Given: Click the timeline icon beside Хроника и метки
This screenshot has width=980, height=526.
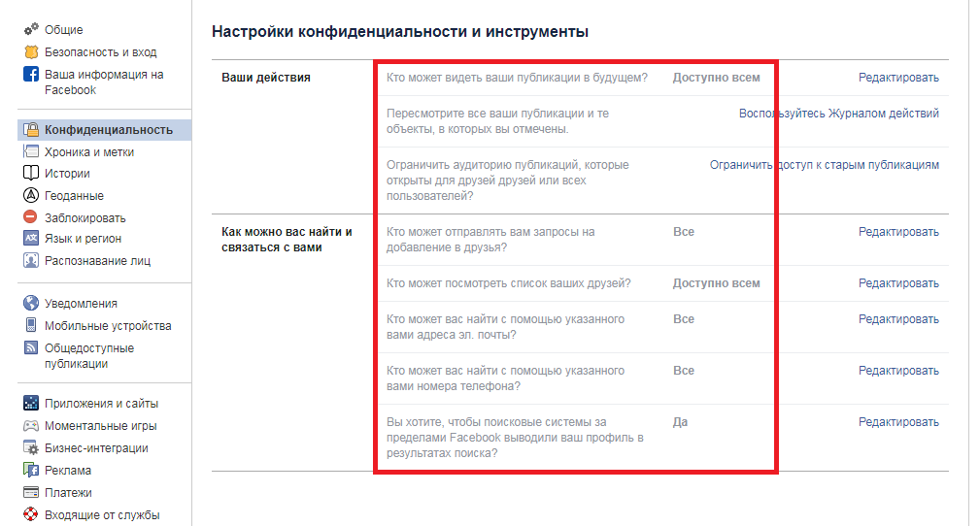Looking at the screenshot, I should [31, 151].
